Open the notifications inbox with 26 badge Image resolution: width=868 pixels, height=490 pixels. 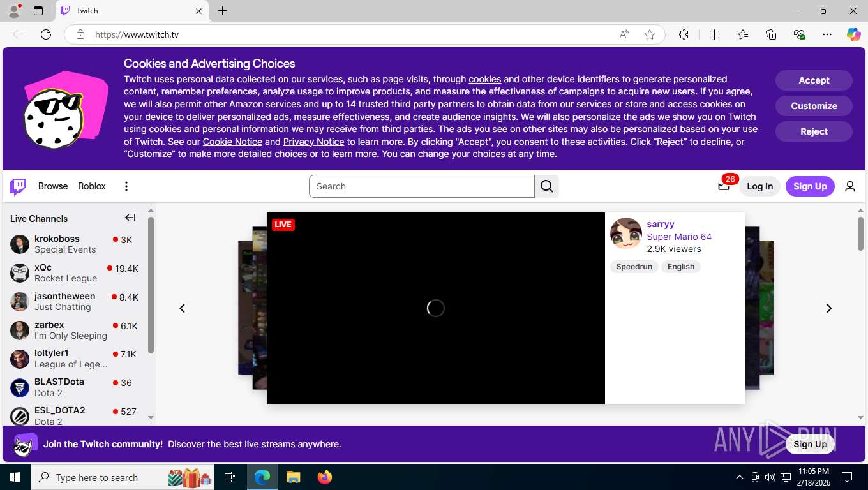point(723,186)
